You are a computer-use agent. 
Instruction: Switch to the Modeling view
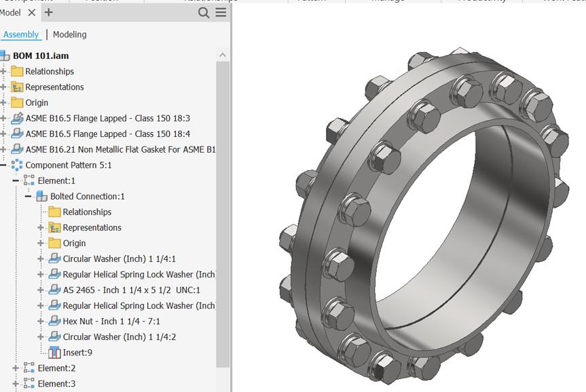(x=69, y=35)
